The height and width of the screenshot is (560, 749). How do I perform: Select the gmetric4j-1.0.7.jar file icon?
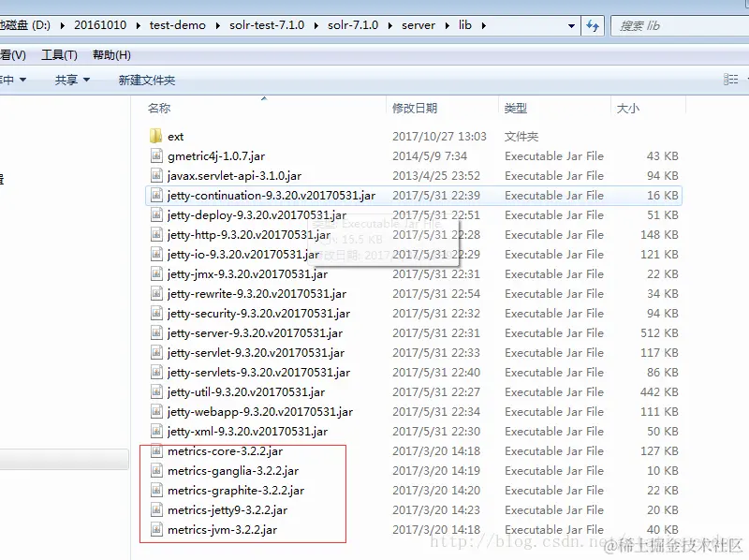coord(156,155)
